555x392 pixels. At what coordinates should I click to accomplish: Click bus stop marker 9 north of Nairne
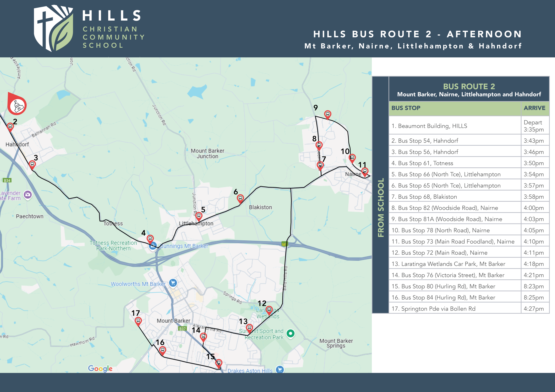328,115
